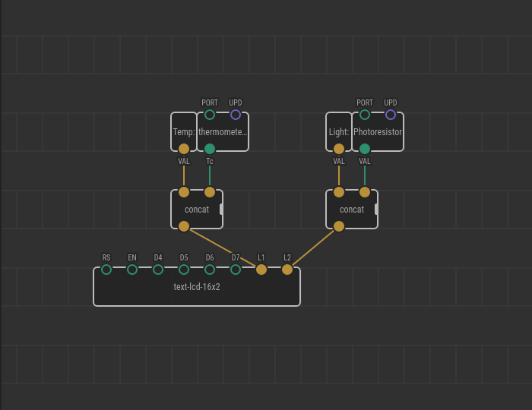This screenshot has width=532, height=410.
Task: Click the D6 pin on the LCD node
Action: [210, 270]
